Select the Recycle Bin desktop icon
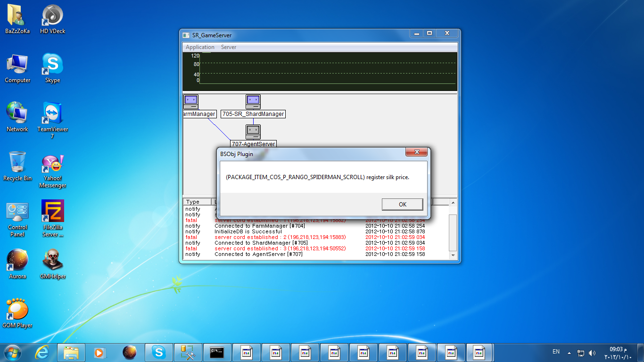 pos(17,166)
